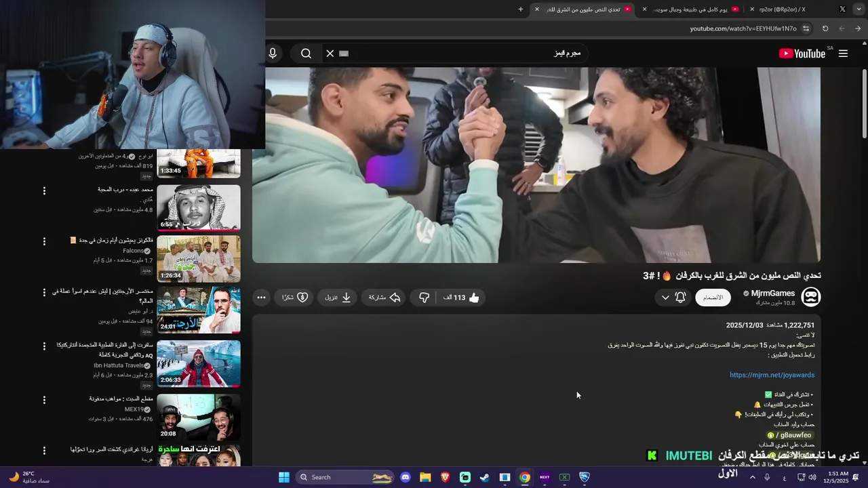Switch to يوم كامل في طبيعة tab
Viewport: 868px width, 488px height.
click(x=692, y=9)
